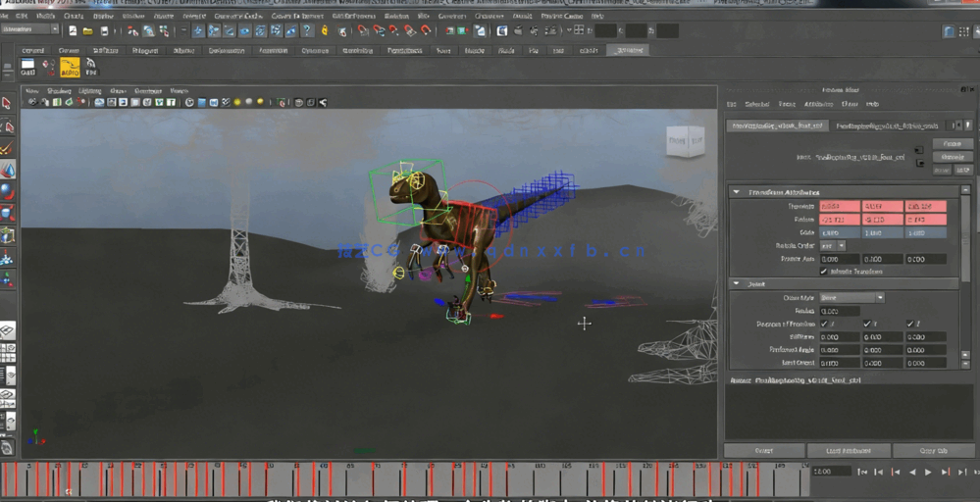Play the animation forwards
This screenshot has width=980, height=502.
pyautogui.click(x=928, y=472)
